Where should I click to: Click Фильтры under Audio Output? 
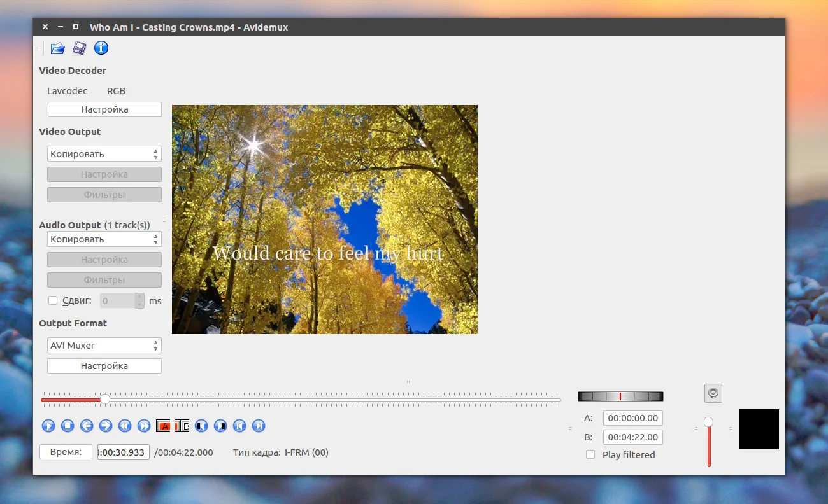click(x=104, y=280)
